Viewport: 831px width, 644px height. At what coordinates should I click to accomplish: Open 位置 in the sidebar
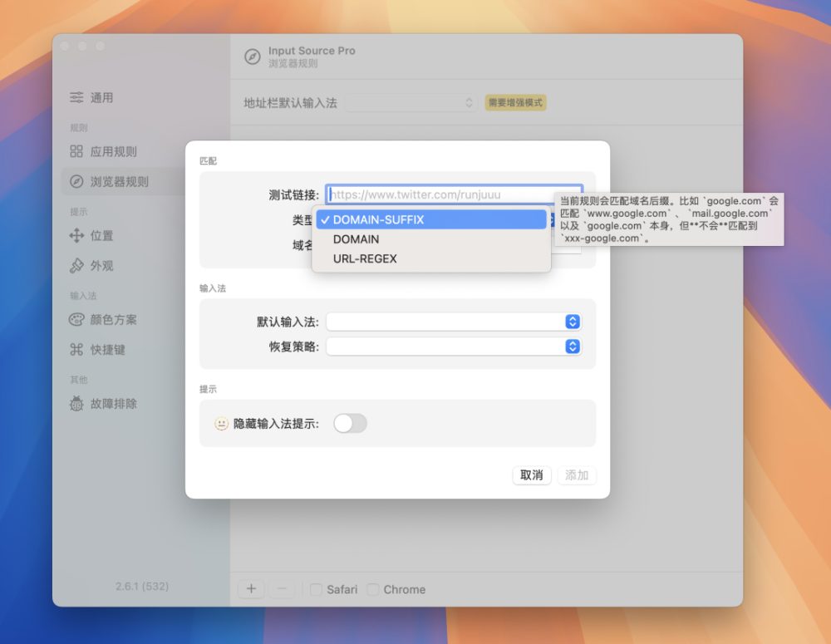[101, 235]
